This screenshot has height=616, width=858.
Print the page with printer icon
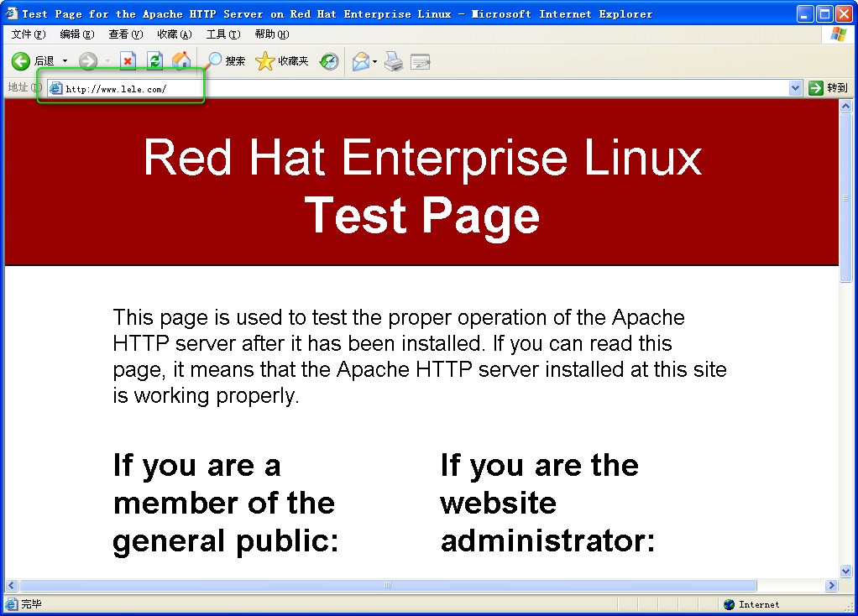coord(394,61)
